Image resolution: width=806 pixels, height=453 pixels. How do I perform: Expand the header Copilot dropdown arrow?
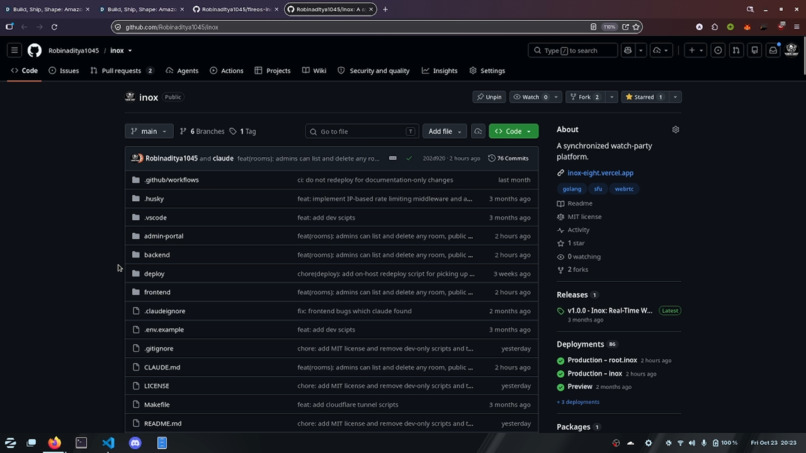[640, 50]
